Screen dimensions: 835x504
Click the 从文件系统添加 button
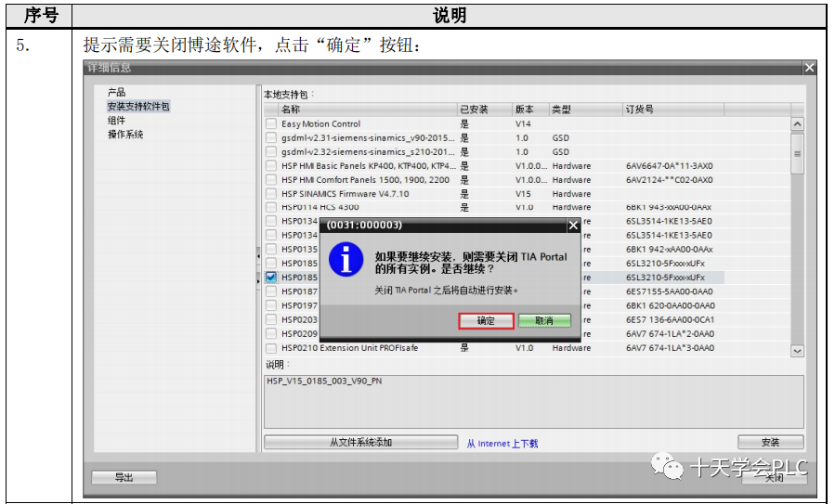pyautogui.click(x=360, y=442)
